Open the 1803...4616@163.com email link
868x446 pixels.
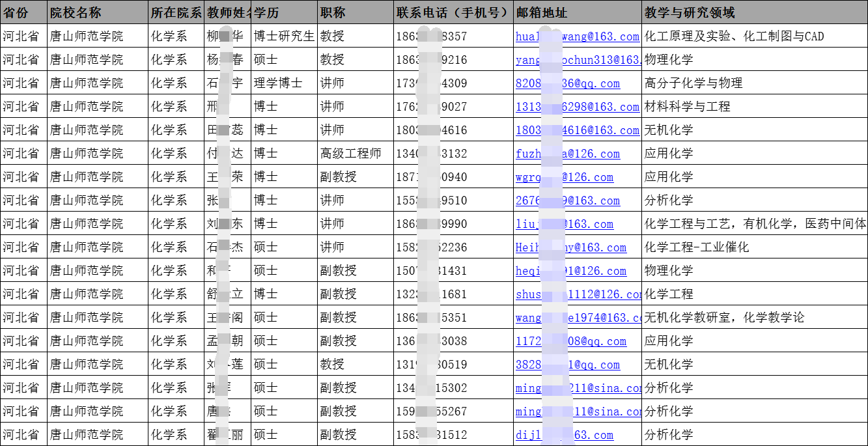click(x=576, y=130)
